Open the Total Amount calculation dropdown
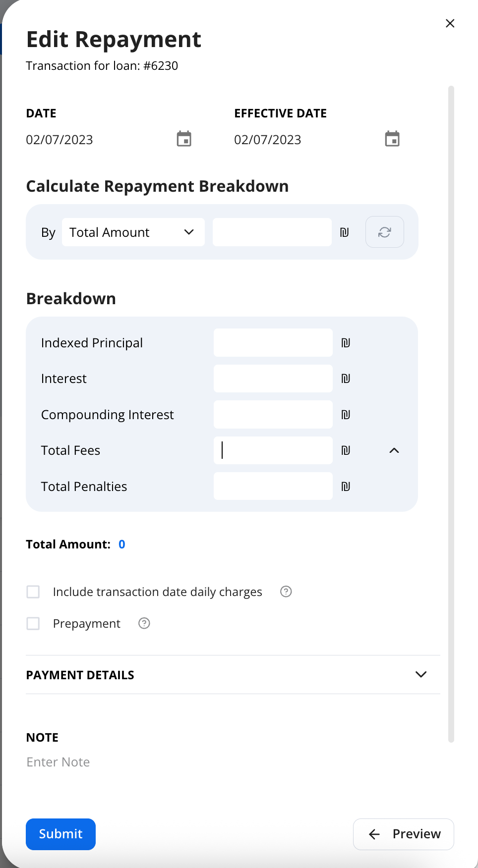Viewport: 478px width, 868px height. point(133,232)
